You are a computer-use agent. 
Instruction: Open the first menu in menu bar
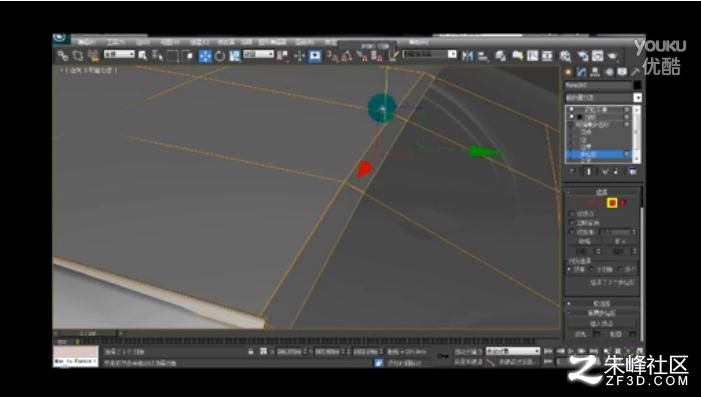pyautogui.click(x=87, y=42)
